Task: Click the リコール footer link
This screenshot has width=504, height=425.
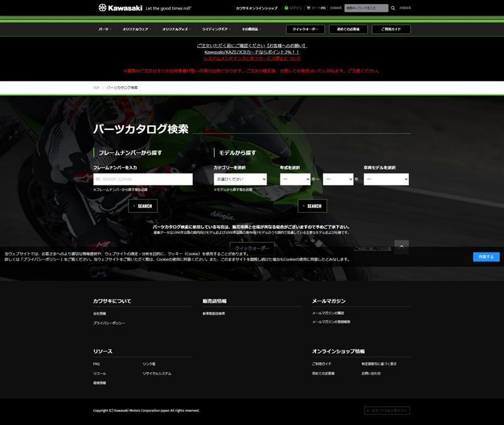Action: pos(100,373)
